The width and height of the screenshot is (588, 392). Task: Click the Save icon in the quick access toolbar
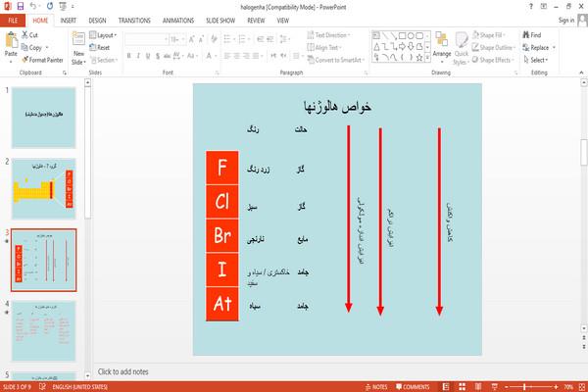point(21,6)
